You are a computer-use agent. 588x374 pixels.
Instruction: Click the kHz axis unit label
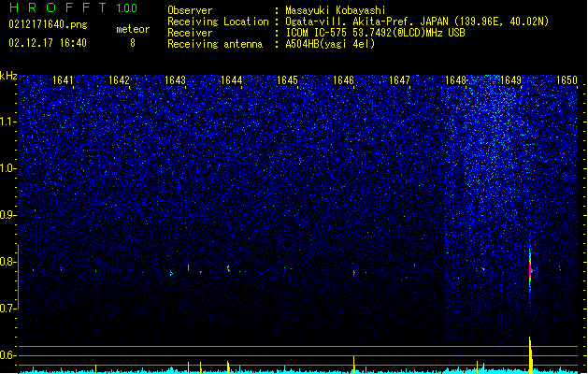8,76
